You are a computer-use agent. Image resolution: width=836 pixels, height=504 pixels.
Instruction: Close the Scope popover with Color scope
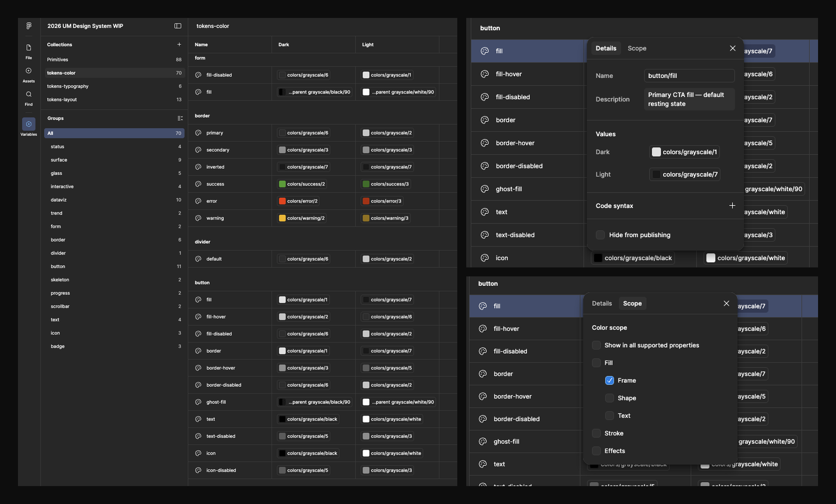tap(727, 303)
